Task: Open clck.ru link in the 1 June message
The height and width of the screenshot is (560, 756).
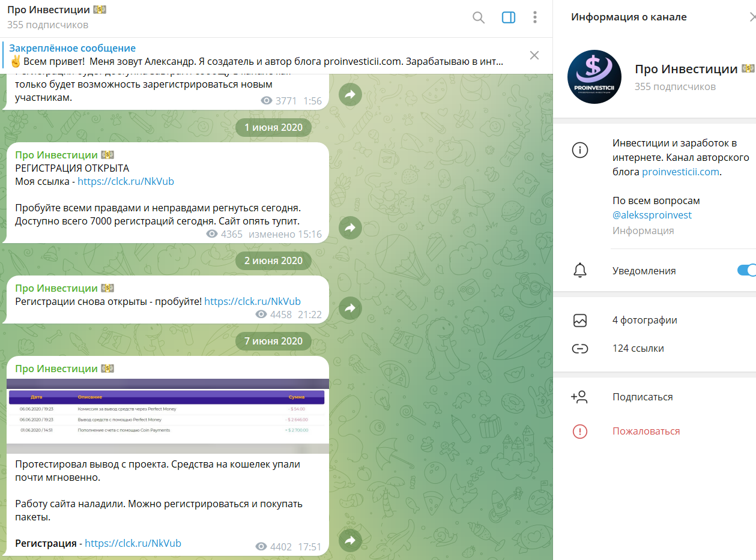Action: point(126,181)
